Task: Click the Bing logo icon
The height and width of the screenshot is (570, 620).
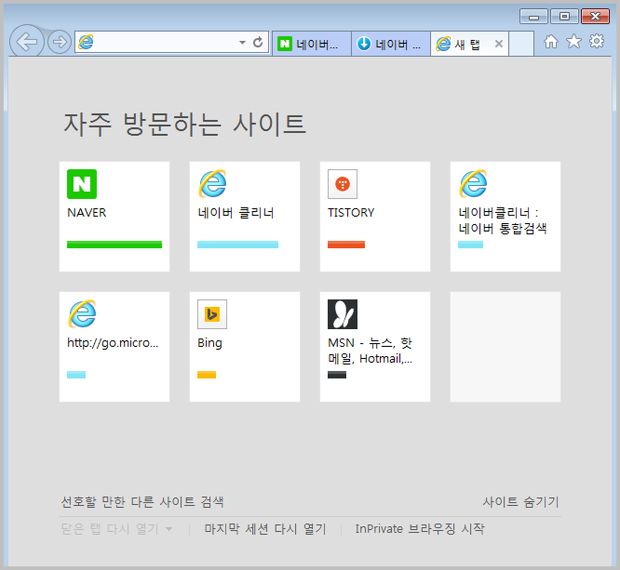Action: [212, 314]
